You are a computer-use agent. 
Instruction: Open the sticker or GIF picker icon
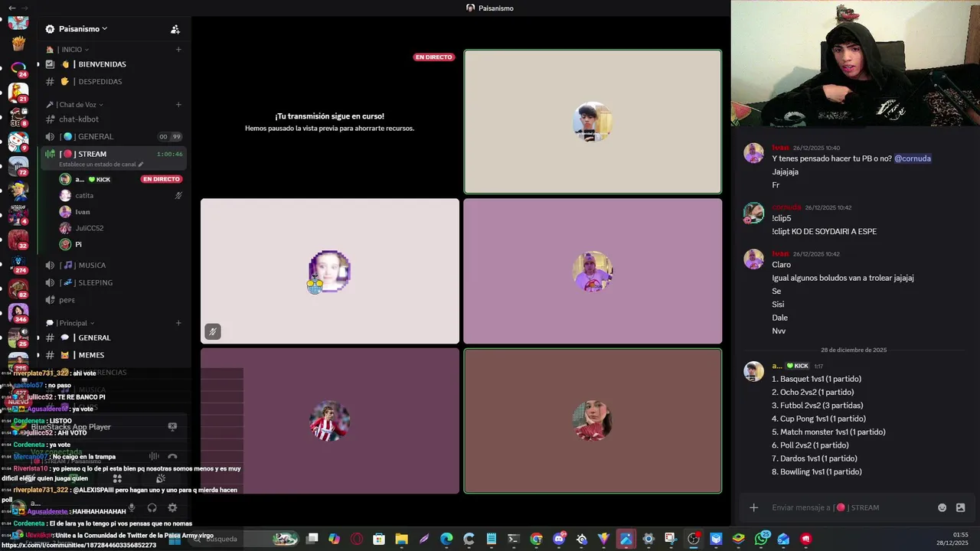[961, 507]
